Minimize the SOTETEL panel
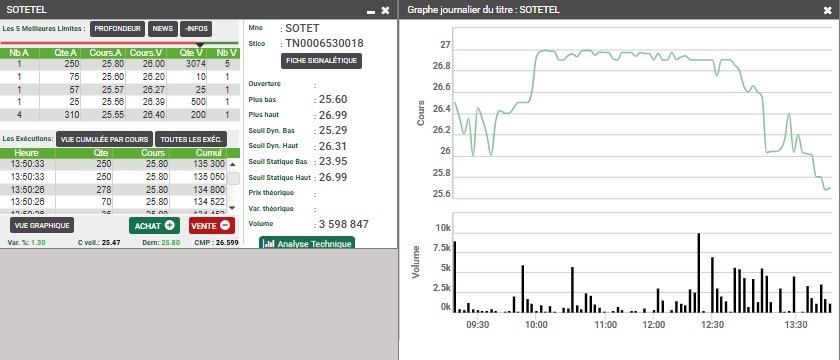The width and height of the screenshot is (840, 360). pos(371,11)
